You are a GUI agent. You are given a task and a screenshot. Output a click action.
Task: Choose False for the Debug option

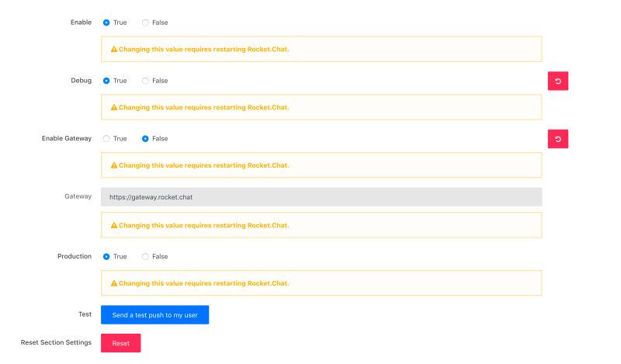(145, 81)
